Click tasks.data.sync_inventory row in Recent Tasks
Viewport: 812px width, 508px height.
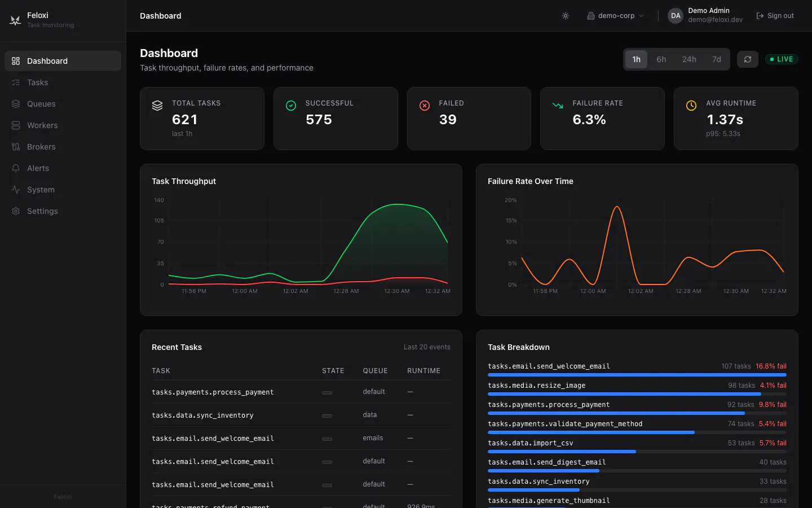301,415
